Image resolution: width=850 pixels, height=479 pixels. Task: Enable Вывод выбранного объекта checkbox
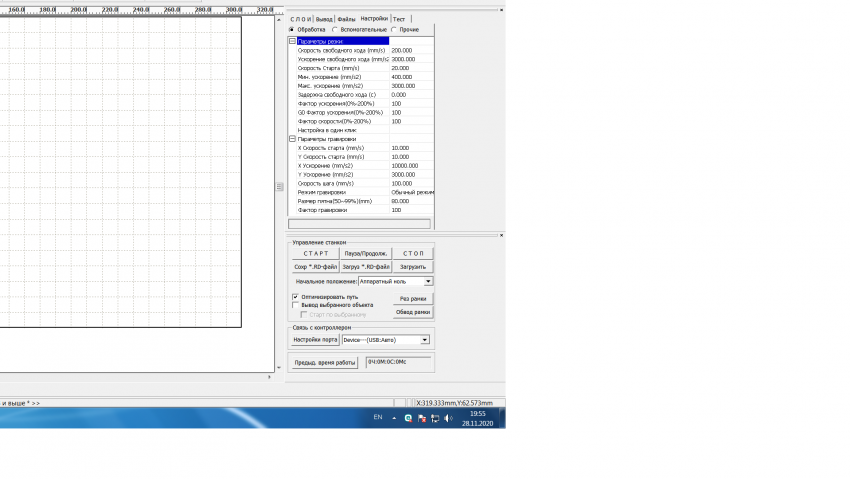(295, 305)
